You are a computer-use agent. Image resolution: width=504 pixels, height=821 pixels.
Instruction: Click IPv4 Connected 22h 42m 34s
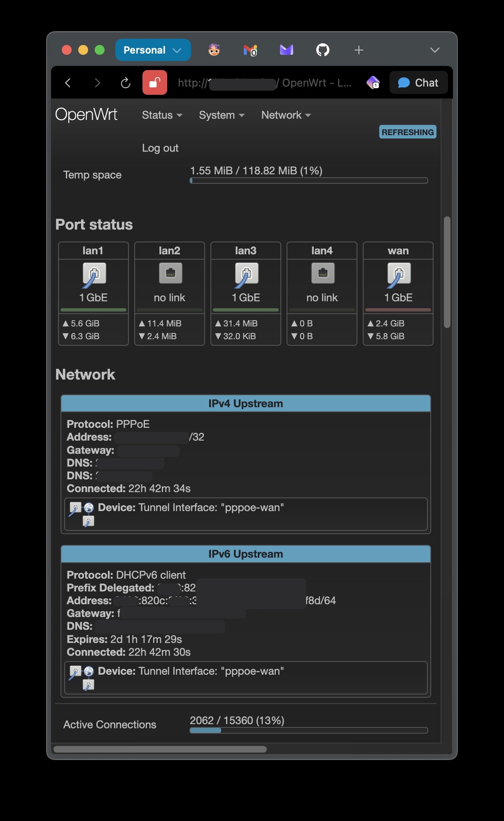[129, 488]
